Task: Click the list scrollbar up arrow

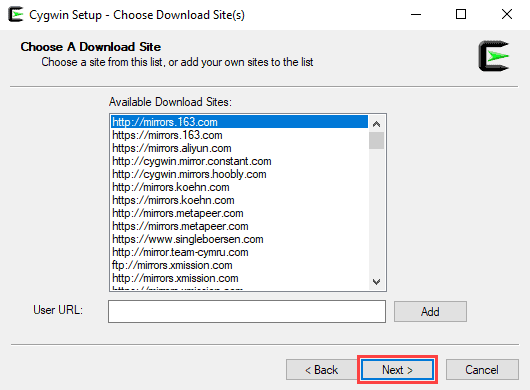Action: click(376, 124)
